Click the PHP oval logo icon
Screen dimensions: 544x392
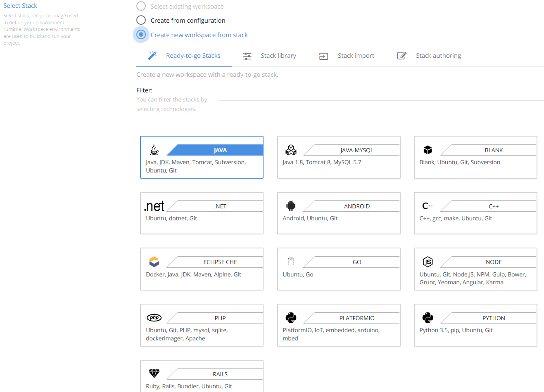tap(154, 318)
